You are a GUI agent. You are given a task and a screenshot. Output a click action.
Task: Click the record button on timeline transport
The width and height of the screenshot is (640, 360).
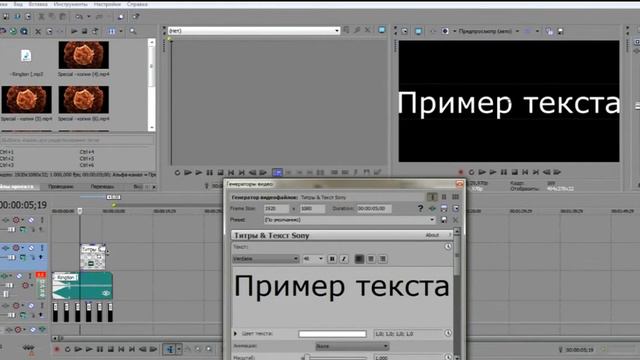click(x=56, y=349)
